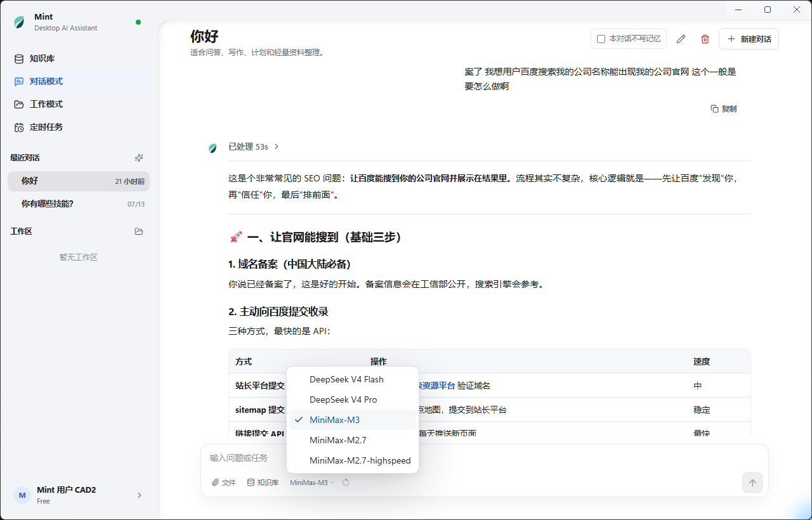Click the 复制 copy button
This screenshot has width=812, height=520.
(724, 108)
